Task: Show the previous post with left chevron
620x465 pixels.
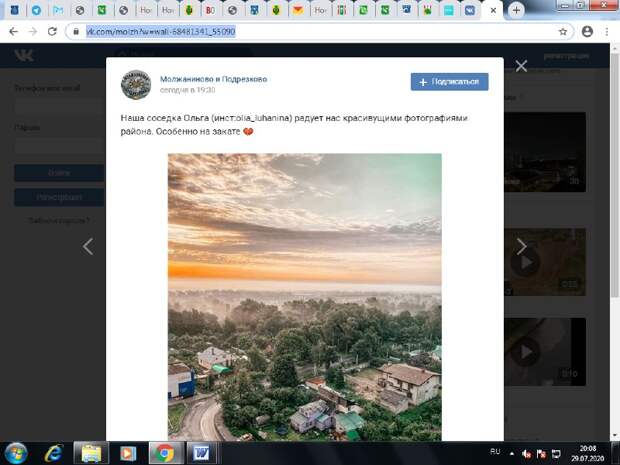Action: coord(88,247)
